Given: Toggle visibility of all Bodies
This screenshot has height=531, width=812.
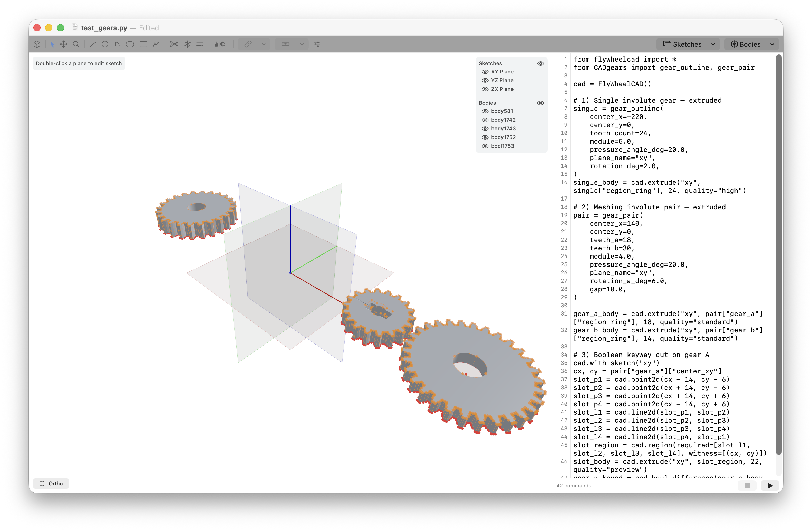Looking at the screenshot, I should pyautogui.click(x=540, y=103).
